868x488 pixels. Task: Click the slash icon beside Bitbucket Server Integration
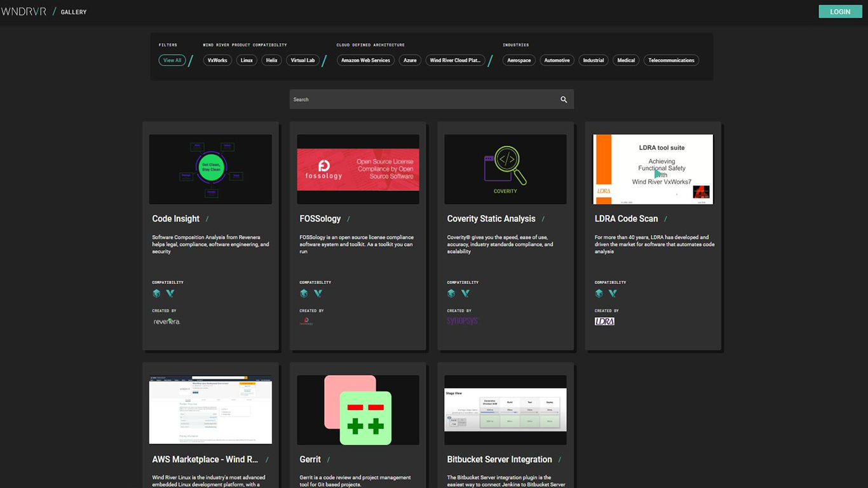(559, 459)
